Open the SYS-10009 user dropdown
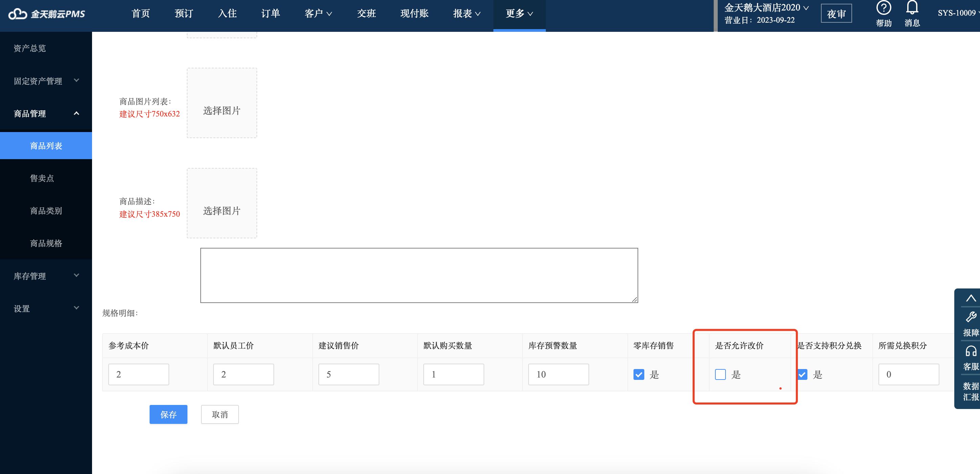This screenshot has width=980, height=474. [x=958, y=13]
